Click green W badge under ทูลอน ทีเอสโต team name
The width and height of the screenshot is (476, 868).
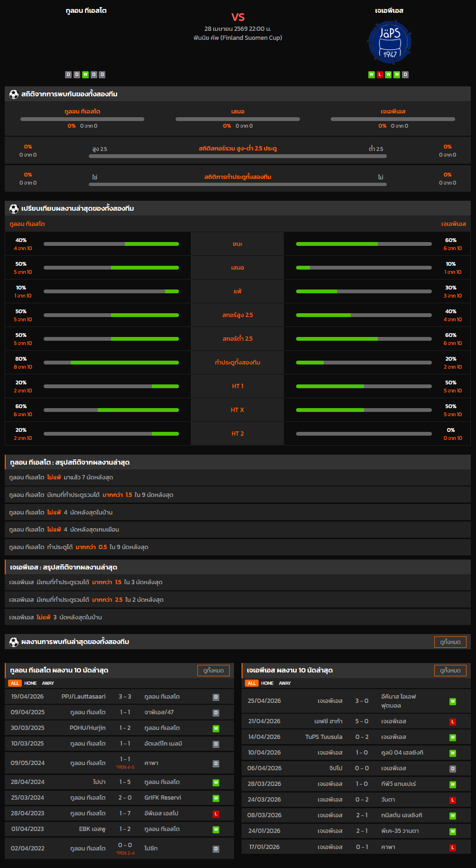tap(85, 75)
